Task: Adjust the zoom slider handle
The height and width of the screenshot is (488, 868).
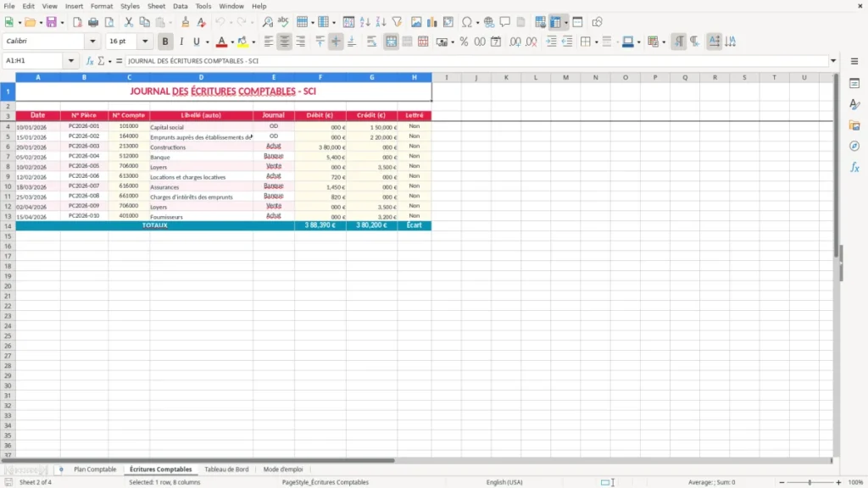Action: [x=810, y=482]
